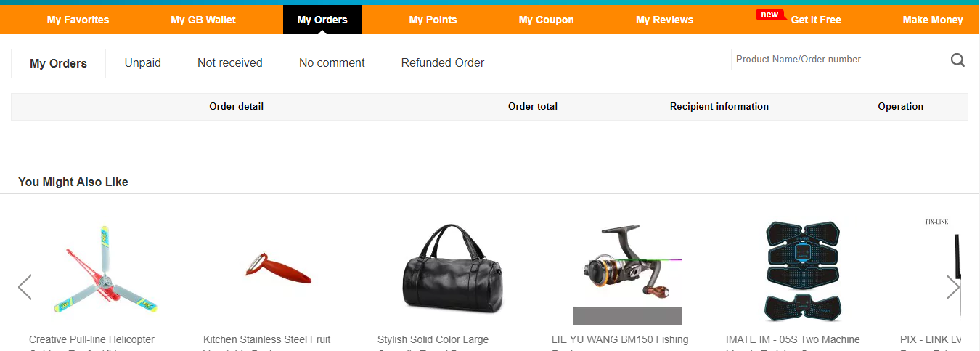
Task: Open Refunded Order tab
Action: point(442,62)
